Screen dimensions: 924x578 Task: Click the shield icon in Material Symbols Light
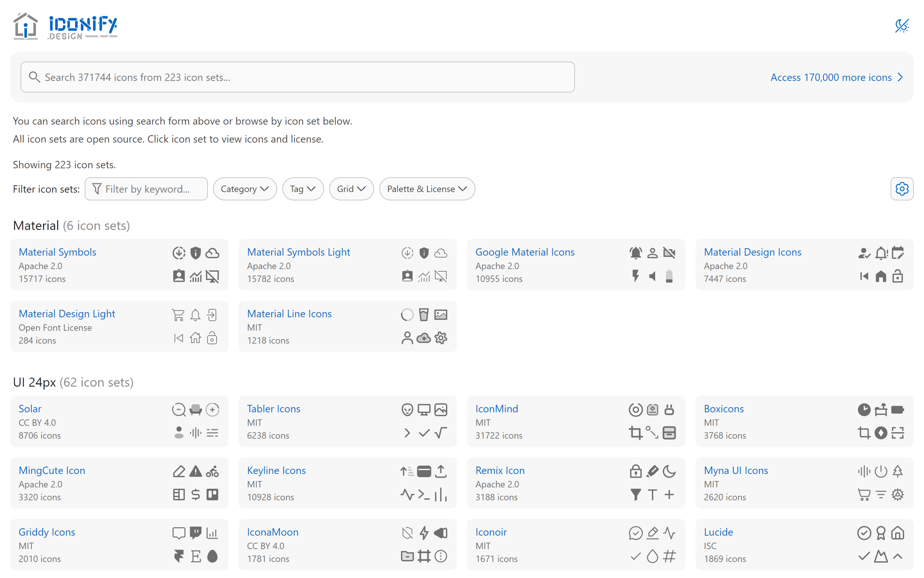424,253
